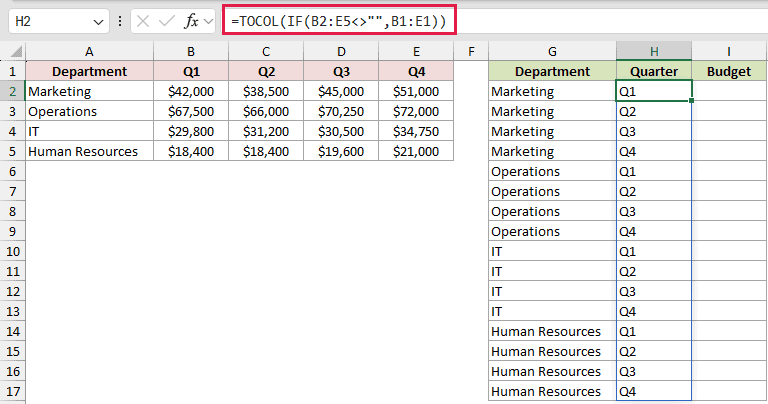This screenshot has width=768, height=404.
Task: Click the three-dot handle beside Name Box
Action: (x=120, y=22)
